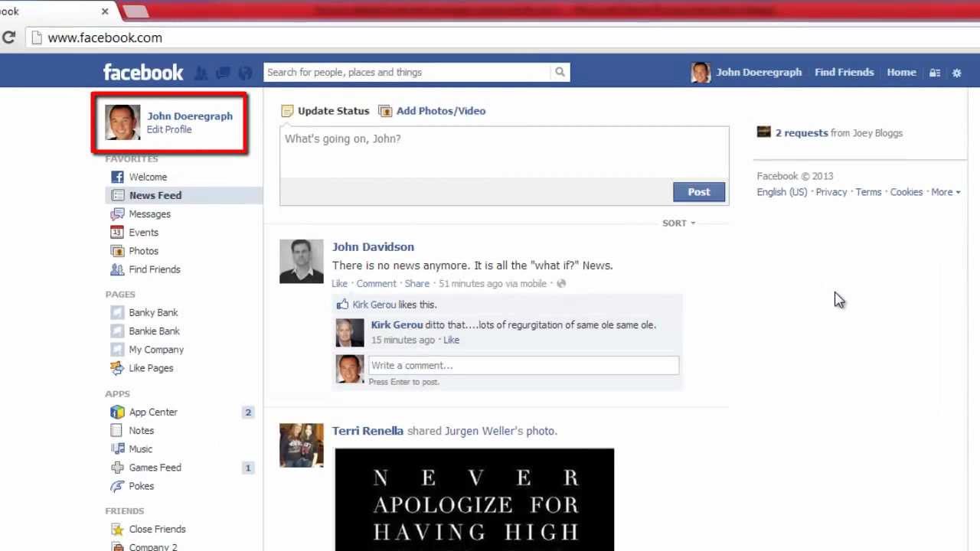Open notifications globe icon in header

(x=245, y=73)
